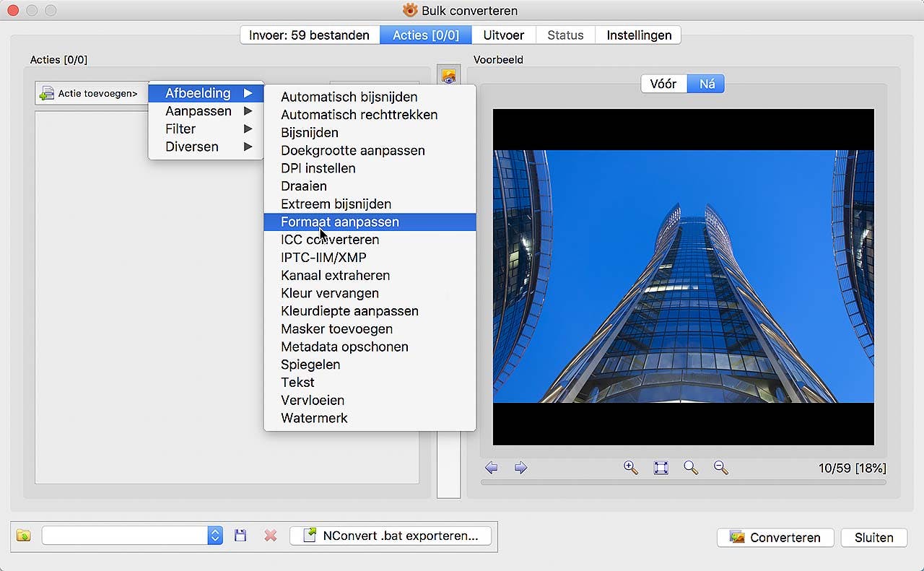This screenshot has height=571, width=924.
Task: Choose Extreem bijsnijden
Action: (x=370, y=204)
